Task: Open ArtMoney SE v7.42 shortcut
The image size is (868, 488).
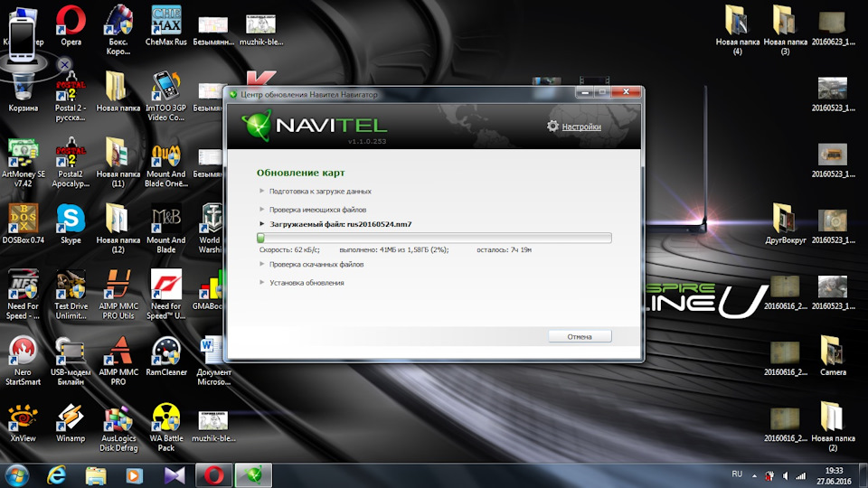Action: tap(24, 164)
